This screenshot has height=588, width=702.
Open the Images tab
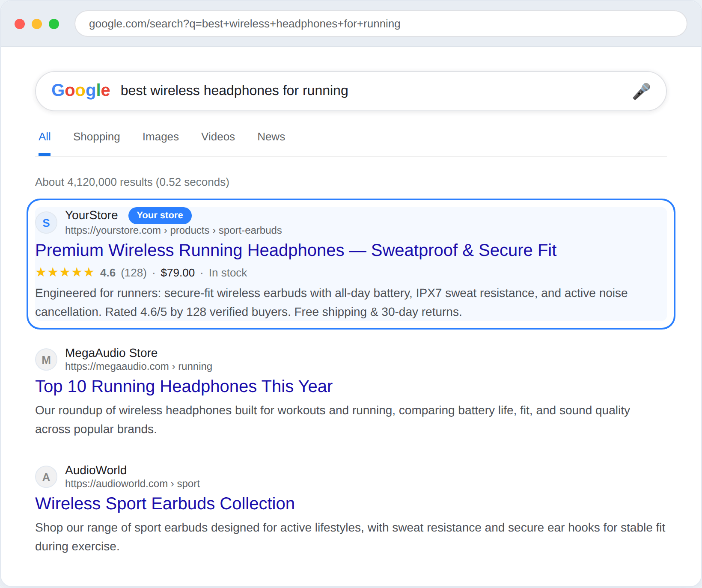[x=161, y=137]
